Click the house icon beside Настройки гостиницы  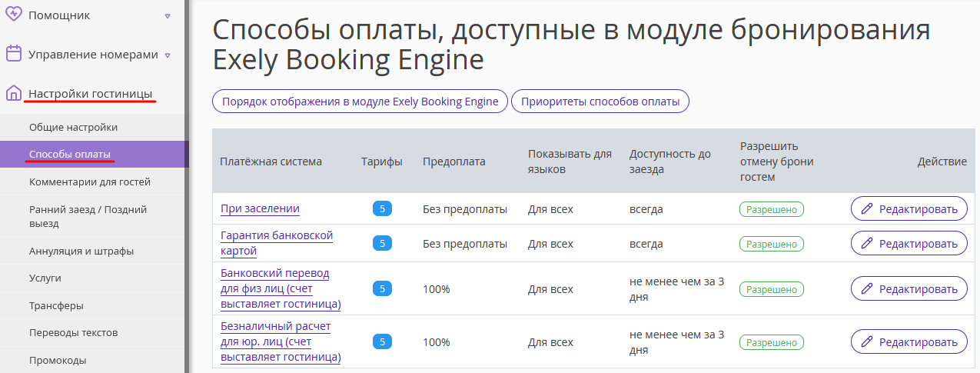pos(14,94)
